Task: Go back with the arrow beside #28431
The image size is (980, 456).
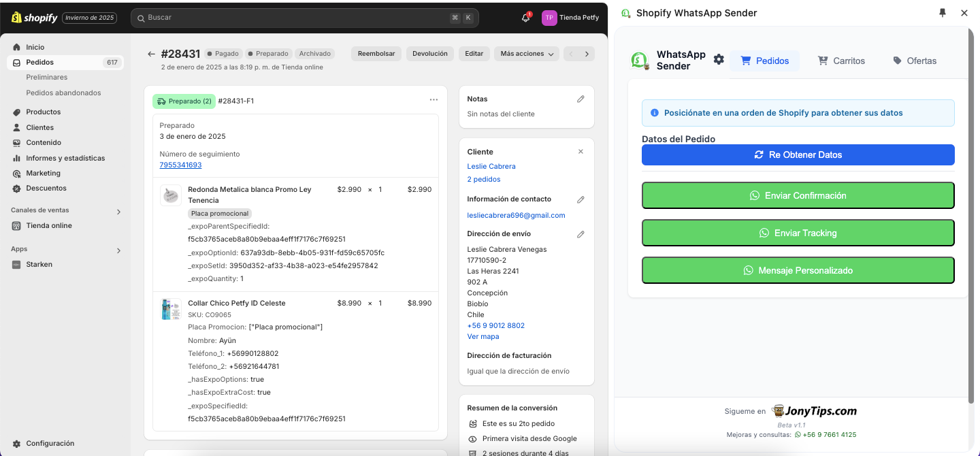Action: click(x=151, y=54)
